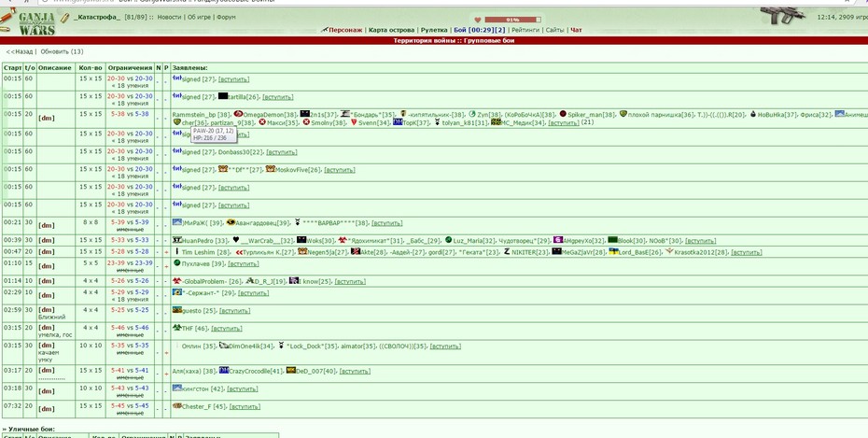Open Рулетка in the top menu
The height and width of the screenshot is (438, 868).
tap(434, 31)
